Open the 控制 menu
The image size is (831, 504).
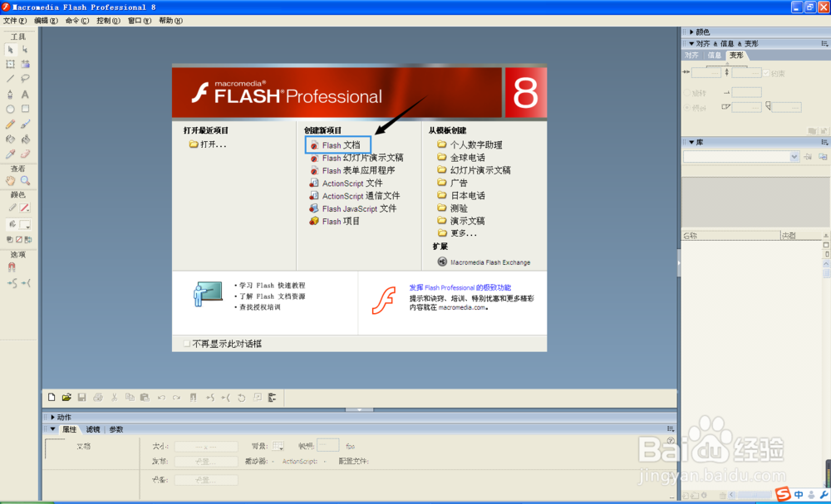[x=108, y=21]
